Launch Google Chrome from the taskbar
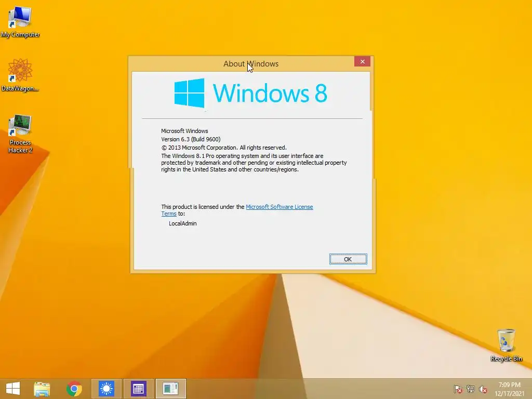Viewport: 532px width, 399px height. click(x=74, y=389)
